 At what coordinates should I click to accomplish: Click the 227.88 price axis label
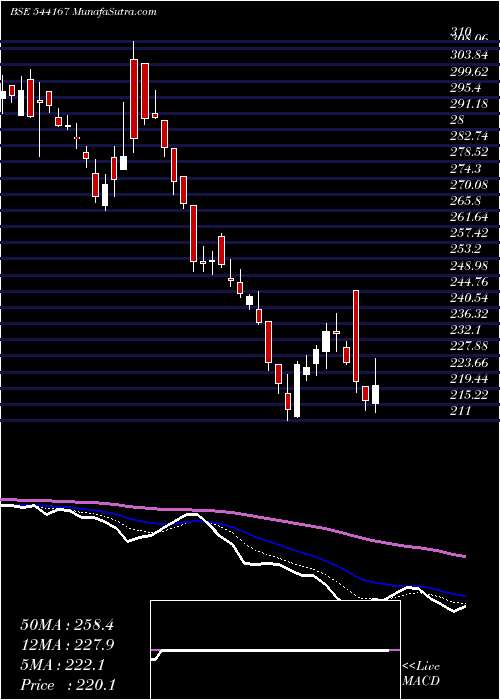click(469, 346)
